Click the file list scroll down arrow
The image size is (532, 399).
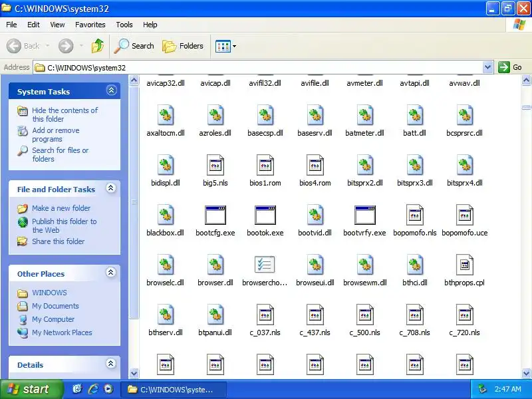click(526, 373)
